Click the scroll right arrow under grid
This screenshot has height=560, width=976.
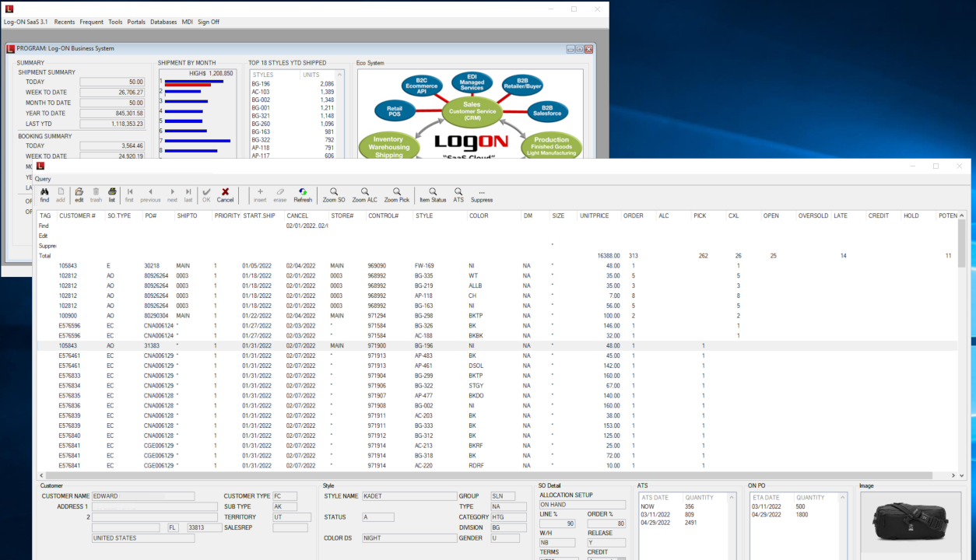point(952,474)
